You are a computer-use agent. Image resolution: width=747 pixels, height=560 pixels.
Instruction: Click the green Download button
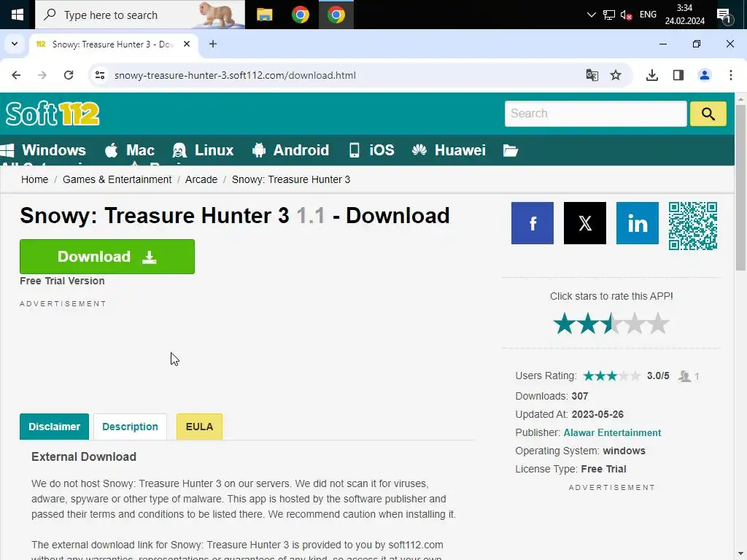pos(107,257)
